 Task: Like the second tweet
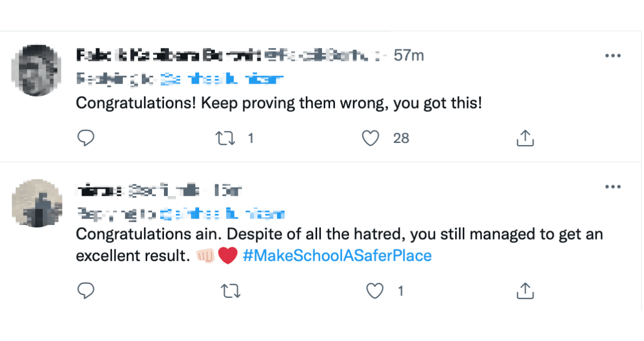coord(374,291)
